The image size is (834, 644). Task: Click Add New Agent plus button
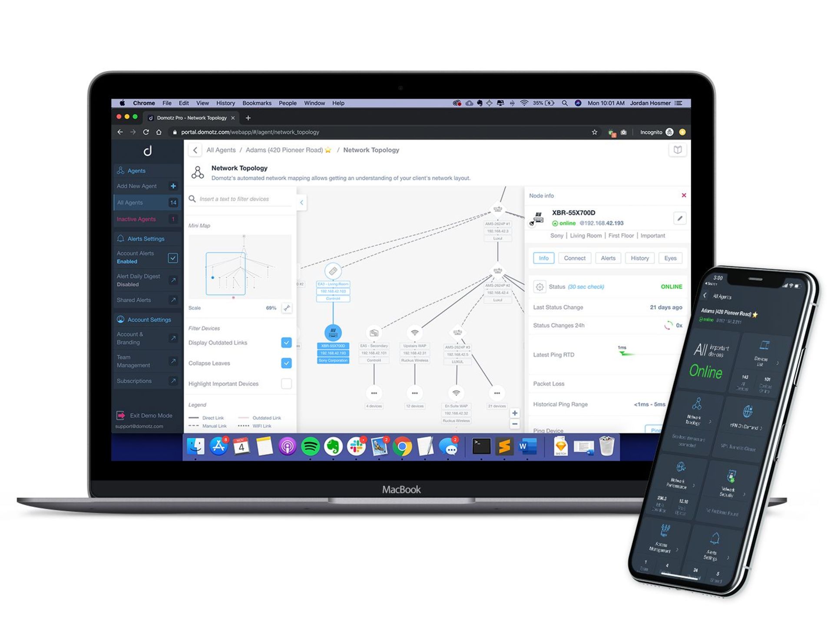tap(174, 185)
